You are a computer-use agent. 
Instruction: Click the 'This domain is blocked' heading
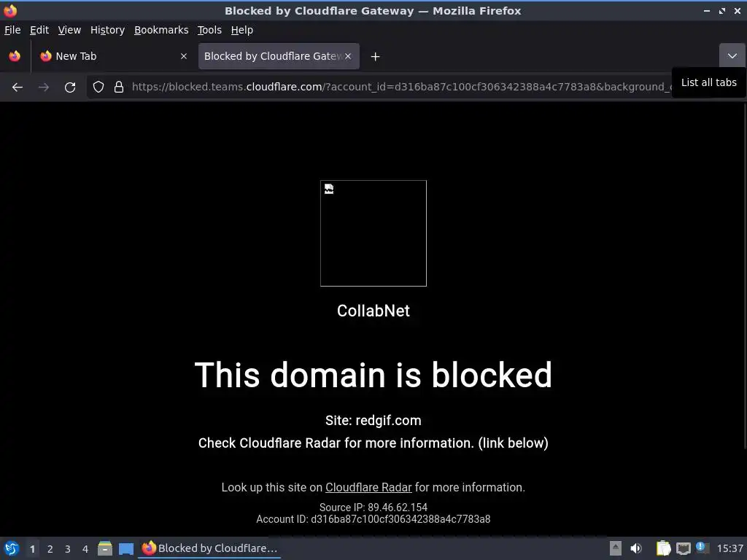click(x=373, y=376)
